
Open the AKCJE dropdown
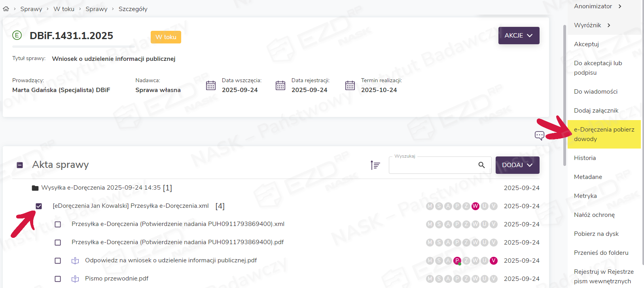coord(519,36)
